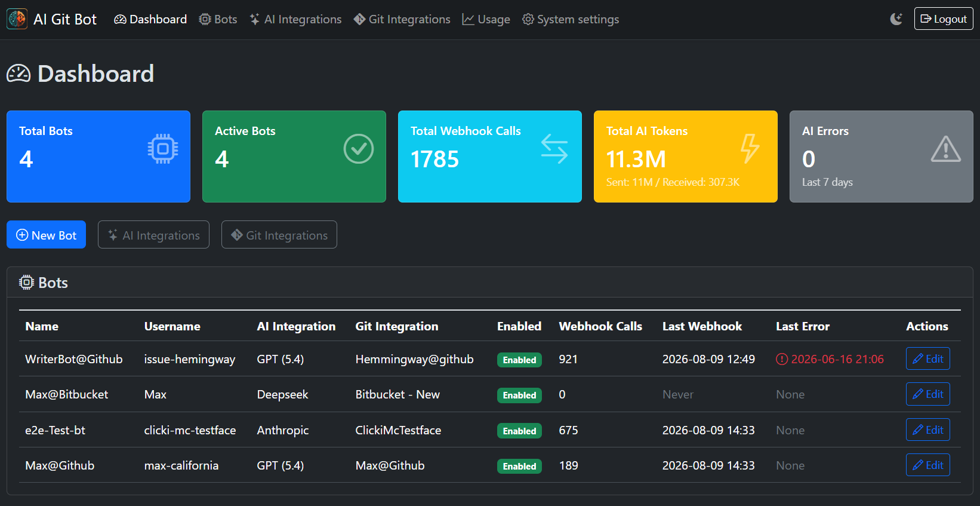The image size is (980, 506).
Task: Click the AI Git Bot logo icon
Action: click(17, 19)
